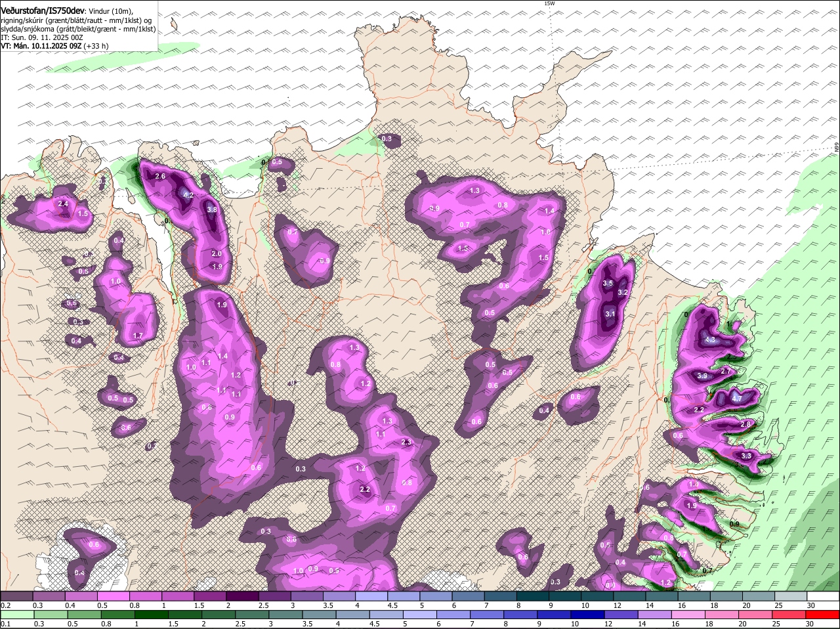
Task: Click the 4.7 precipitation value on the map
Action: [x=736, y=399]
